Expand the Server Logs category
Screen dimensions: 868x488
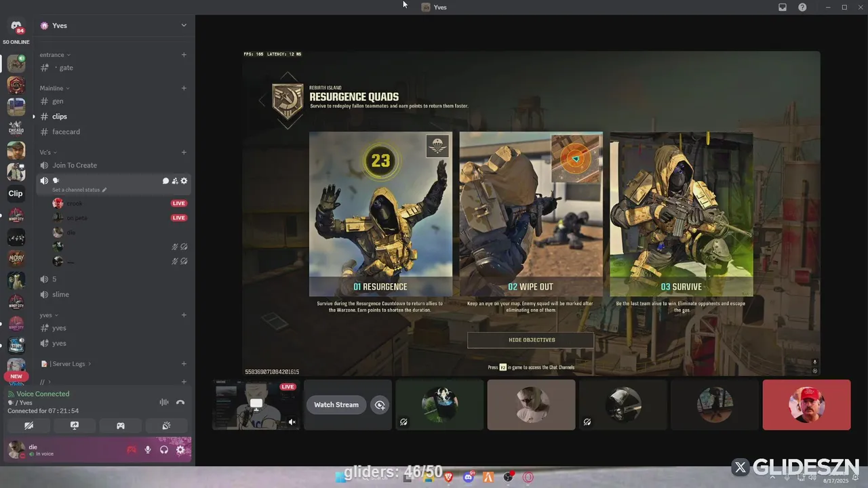(x=66, y=364)
